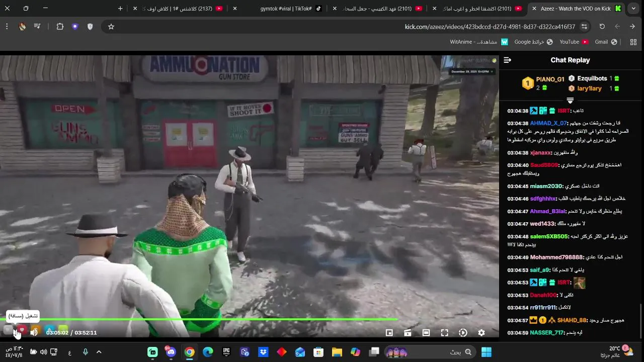Open the Chrome three-dot menu
Screen dimensions: 644x362
coord(7,27)
